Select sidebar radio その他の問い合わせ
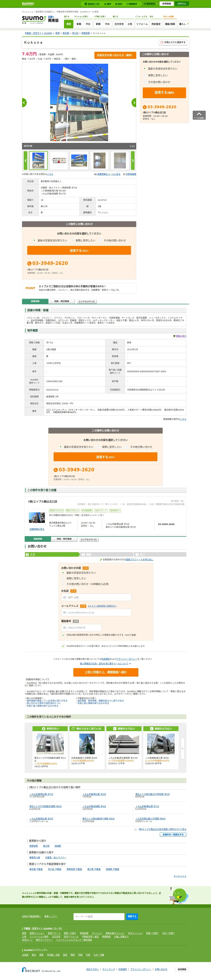Image resolution: width=211 pixels, height=980 pixels. (x=145, y=82)
